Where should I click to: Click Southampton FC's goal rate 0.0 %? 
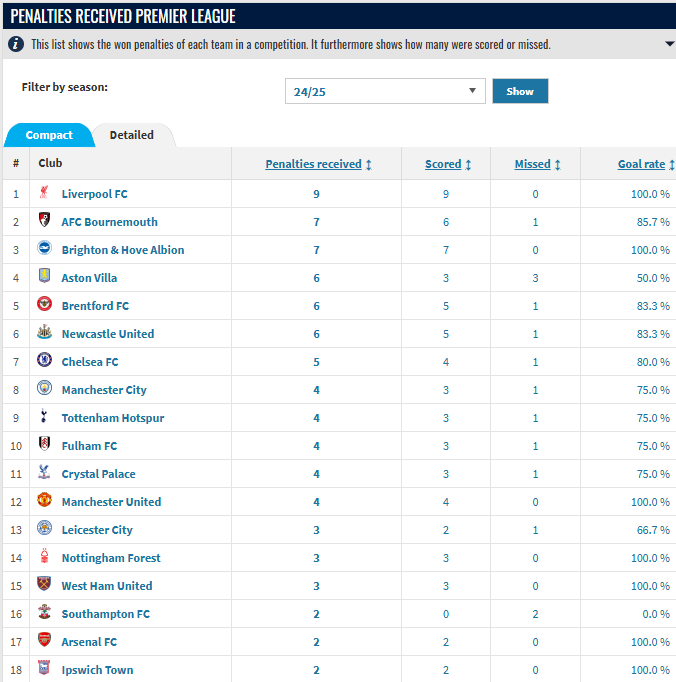pos(656,614)
